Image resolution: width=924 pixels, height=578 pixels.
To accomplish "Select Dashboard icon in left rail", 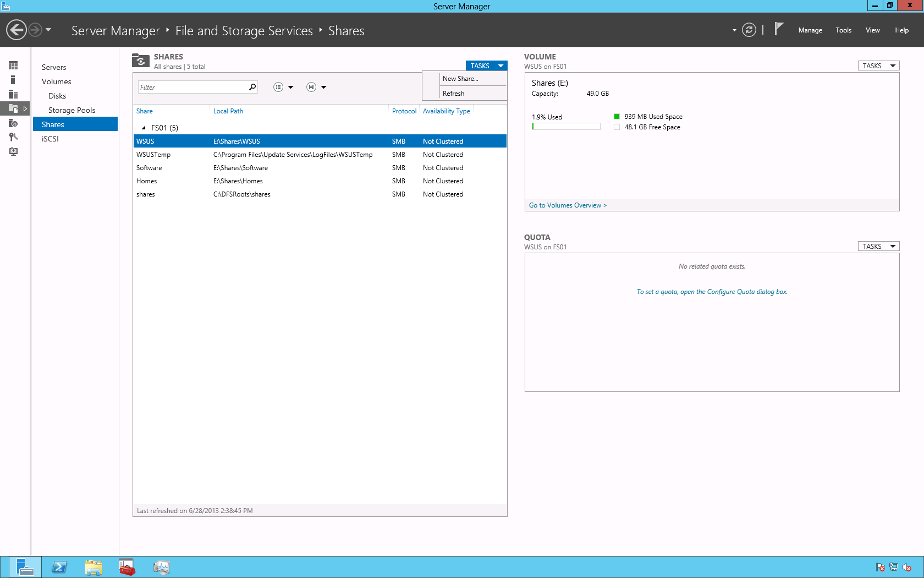I will (x=13, y=66).
